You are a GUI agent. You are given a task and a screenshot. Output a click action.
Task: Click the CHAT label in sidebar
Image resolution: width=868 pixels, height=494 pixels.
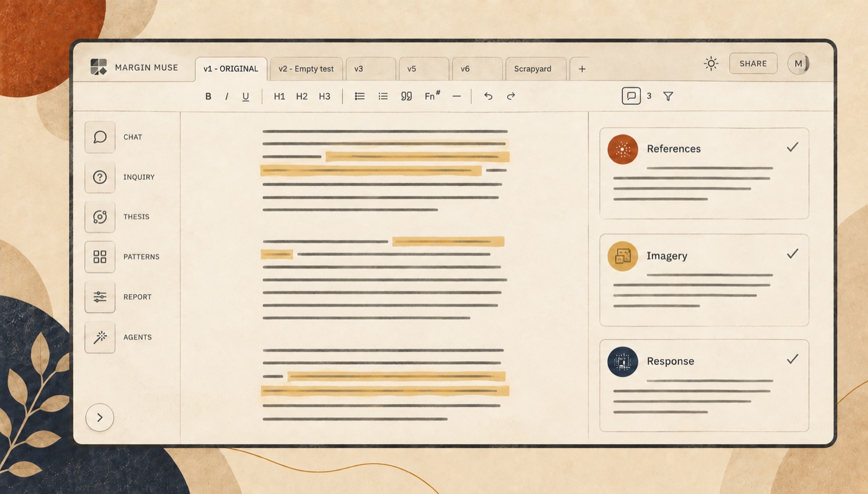[x=133, y=137]
